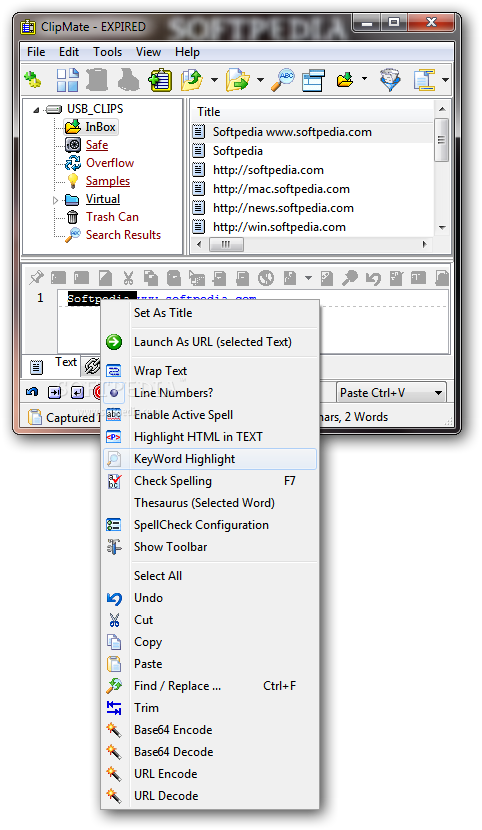Click the four-pane layout view toolbar icon
The width and height of the screenshot is (482, 830).
coord(68,80)
